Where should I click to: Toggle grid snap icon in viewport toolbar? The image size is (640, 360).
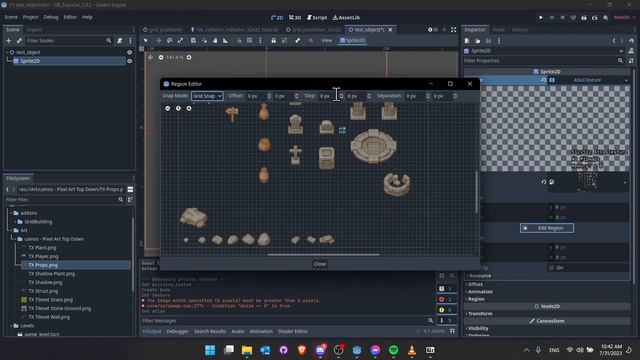249,40
